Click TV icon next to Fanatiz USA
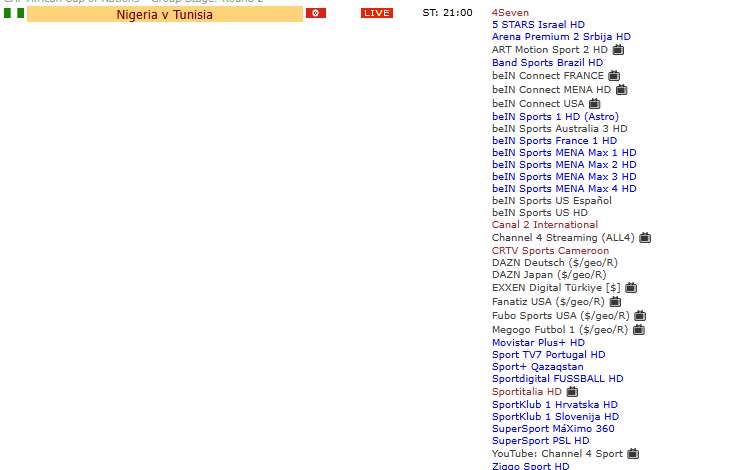This screenshot has width=731, height=470. [x=615, y=301]
